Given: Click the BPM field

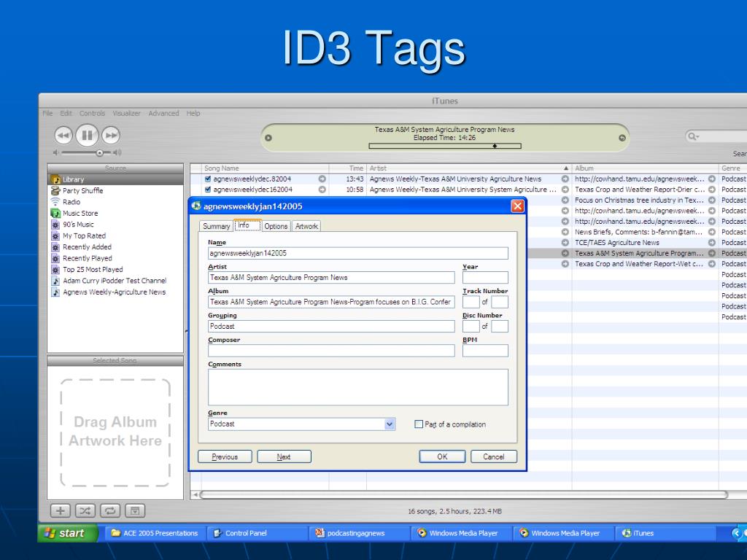Looking at the screenshot, I should [x=485, y=351].
